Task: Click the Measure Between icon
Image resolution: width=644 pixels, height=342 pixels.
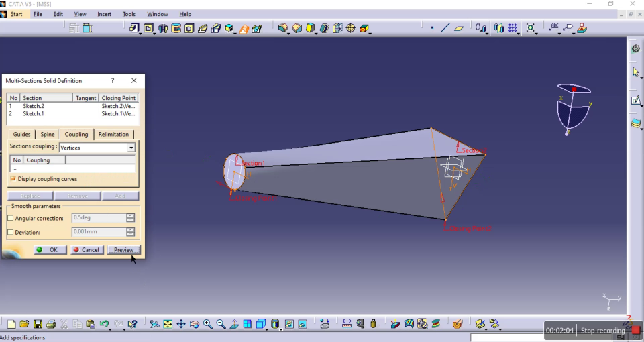Action: coord(347,324)
